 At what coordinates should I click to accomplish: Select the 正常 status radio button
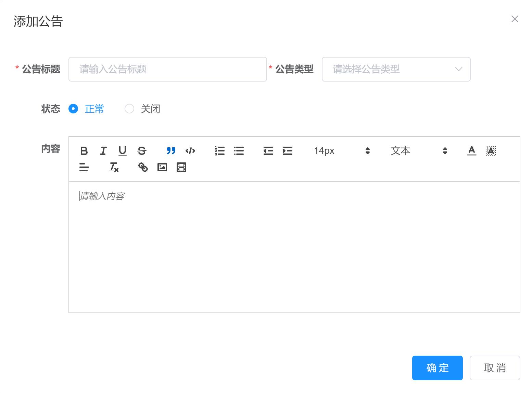pos(73,109)
